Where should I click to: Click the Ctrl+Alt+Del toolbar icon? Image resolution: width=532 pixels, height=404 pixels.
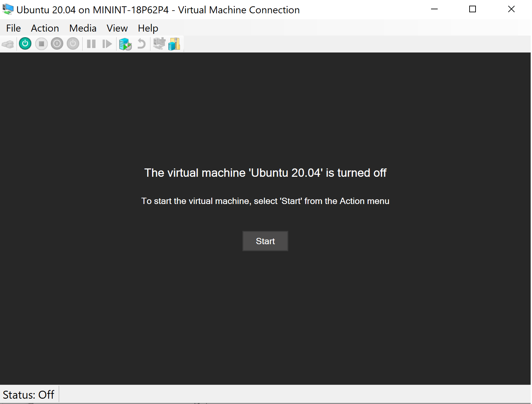click(x=8, y=44)
